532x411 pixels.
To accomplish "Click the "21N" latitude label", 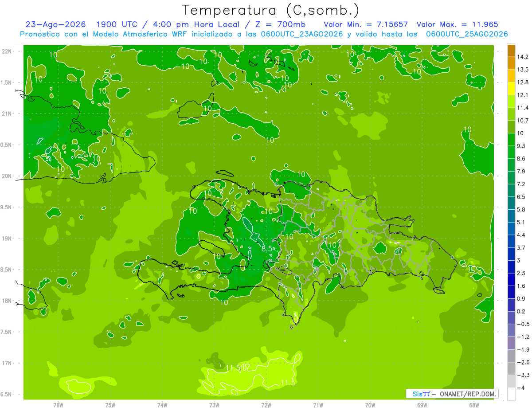I will (8, 114).
